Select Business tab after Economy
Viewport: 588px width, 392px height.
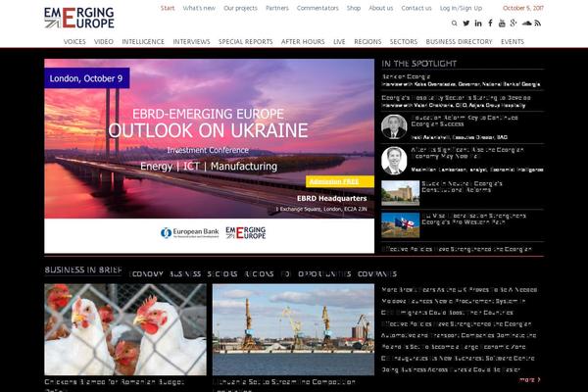coord(185,274)
